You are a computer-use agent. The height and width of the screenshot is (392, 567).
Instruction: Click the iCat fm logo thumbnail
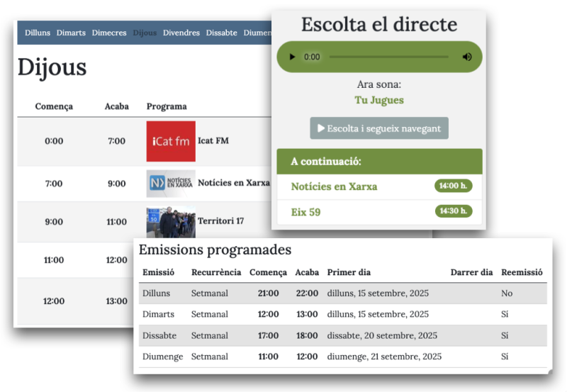click(x=171, y=141)
